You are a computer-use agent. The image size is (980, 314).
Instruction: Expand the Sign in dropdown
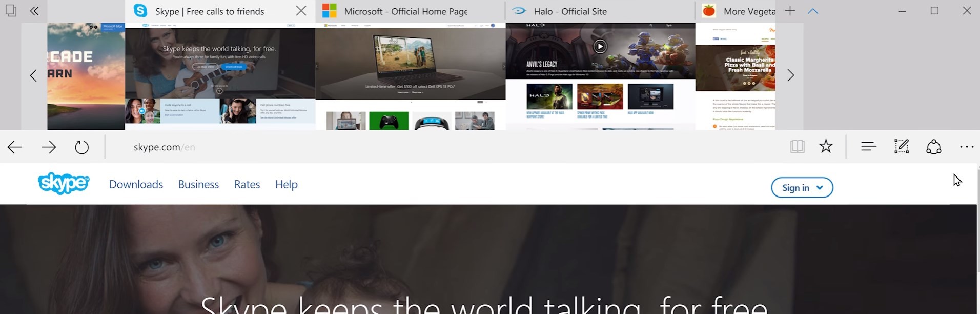(802, 188)
